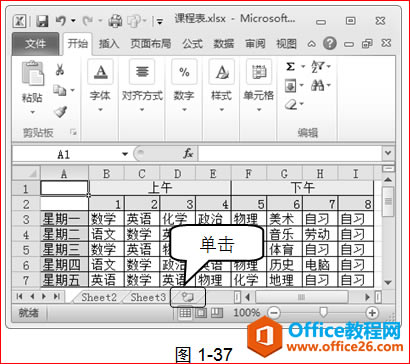410x364 pixels.
Task: Select the 美术 cell
Action: point(285,219)
